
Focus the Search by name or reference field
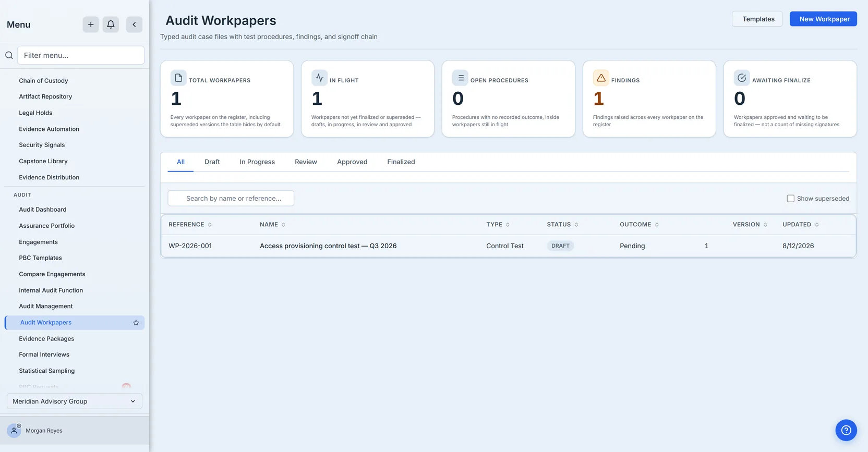tap(231, 199)
